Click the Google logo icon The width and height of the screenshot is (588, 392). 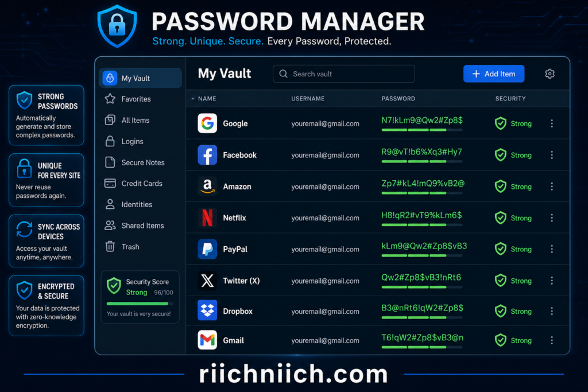pos(207,123)
